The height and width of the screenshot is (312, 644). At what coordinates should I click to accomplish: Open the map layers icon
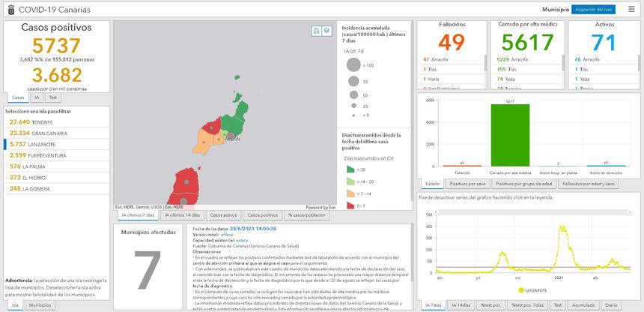point(326,31)
